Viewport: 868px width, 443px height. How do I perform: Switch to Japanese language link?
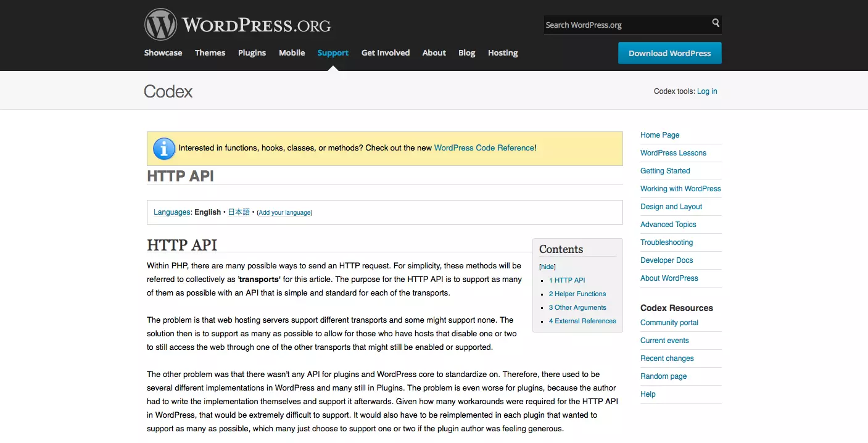tap(239, 212)
